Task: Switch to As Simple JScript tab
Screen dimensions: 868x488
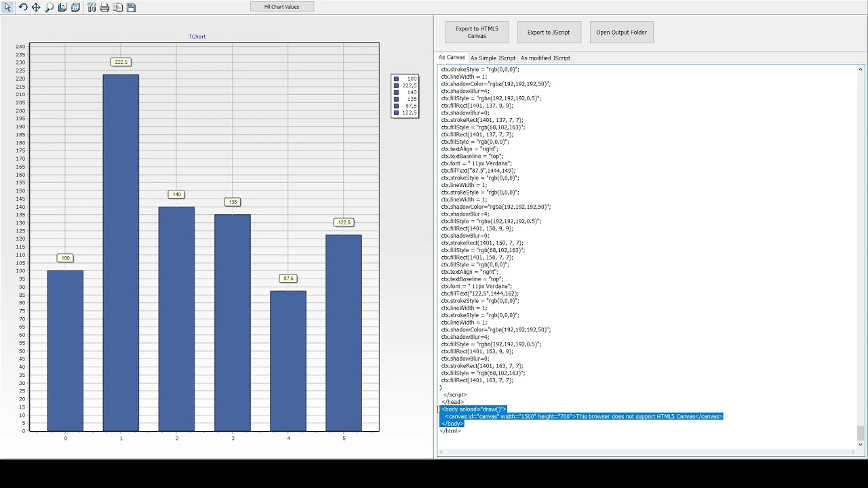Action: pyautogui.click(x=493, y=58)
